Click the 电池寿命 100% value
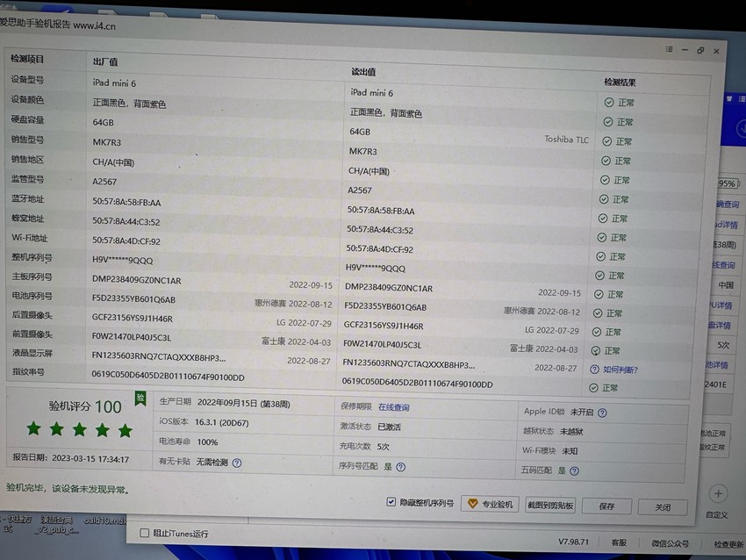The height and width of the screenshot is (560, 746). pyautogui.click(x=207, y=442)
